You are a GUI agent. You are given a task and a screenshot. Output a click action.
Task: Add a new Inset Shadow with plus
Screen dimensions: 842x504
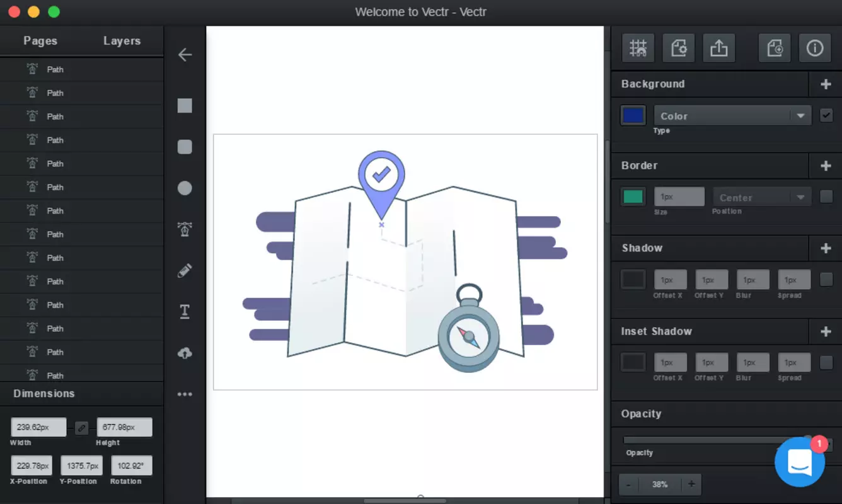826,331
